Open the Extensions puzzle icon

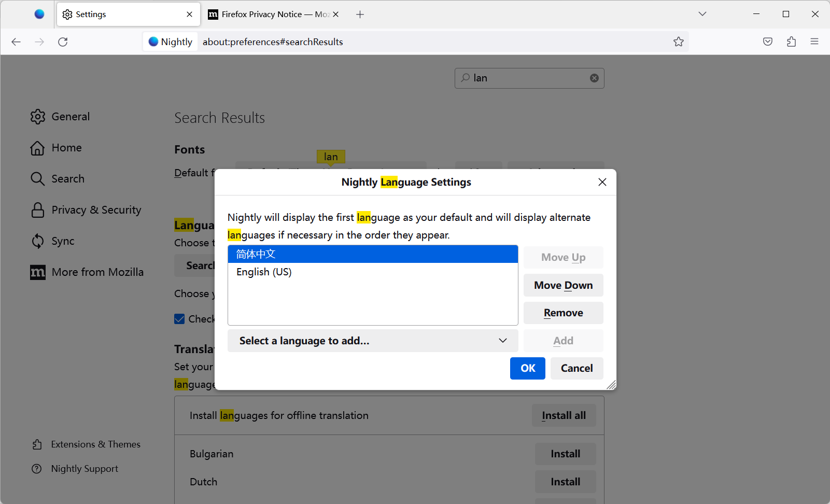[x=791, y=42]
